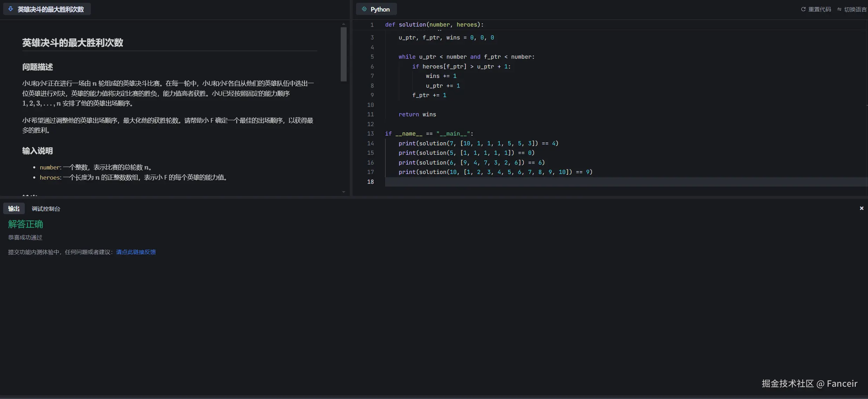
Task: Click the 重置代码 reset arrow icon
Action: coord(803,9)
